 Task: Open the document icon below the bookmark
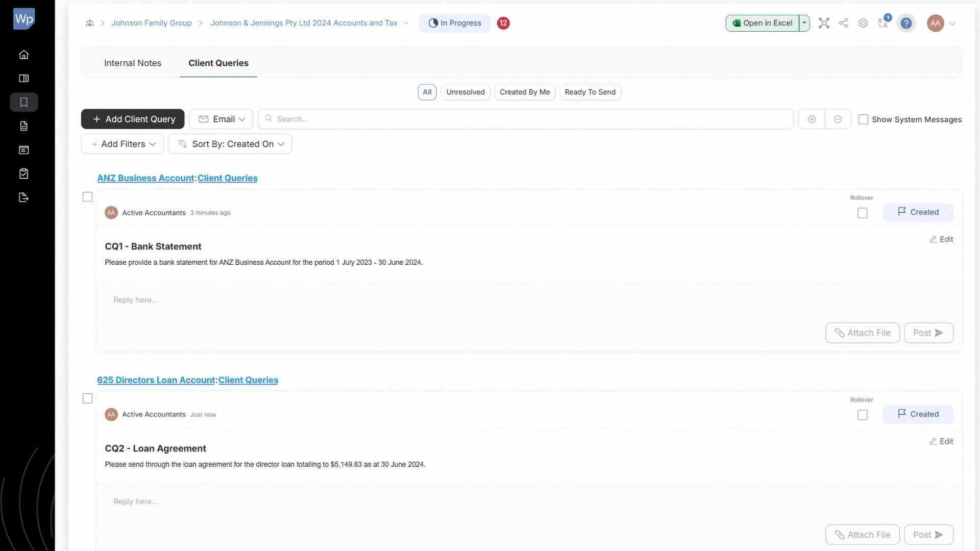coord(23,126)
